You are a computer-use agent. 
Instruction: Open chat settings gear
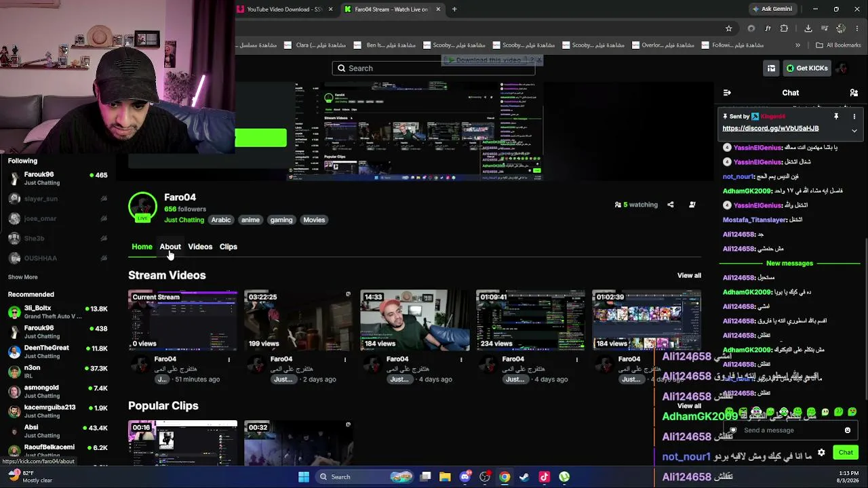[x=821, y=452]
